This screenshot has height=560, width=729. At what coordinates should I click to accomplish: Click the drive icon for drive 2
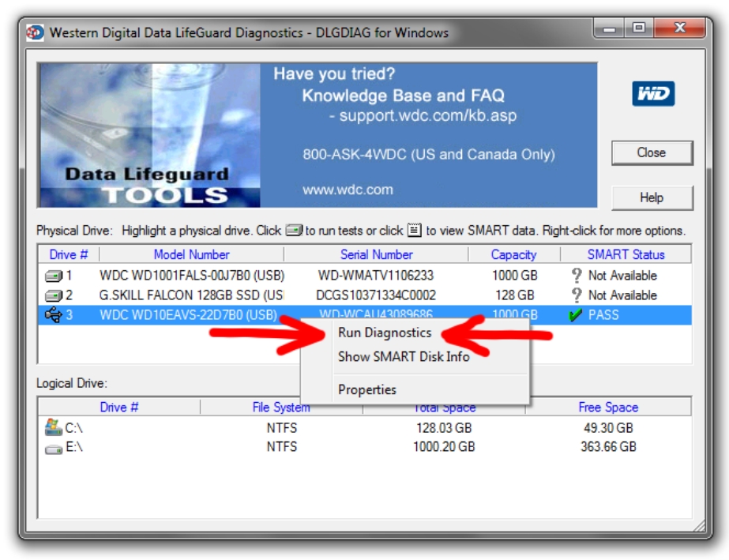tap(54, 295)
